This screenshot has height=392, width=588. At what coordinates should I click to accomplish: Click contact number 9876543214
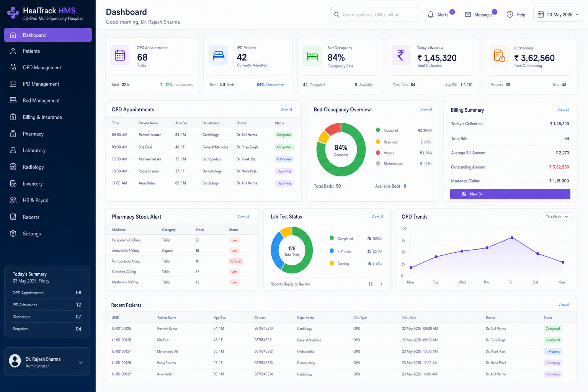264,374
